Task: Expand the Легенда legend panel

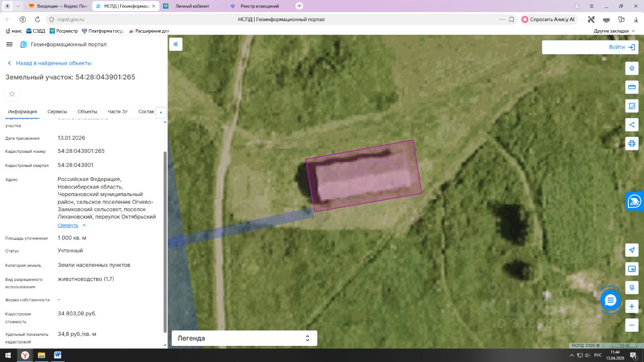Action: click(245, 338)
